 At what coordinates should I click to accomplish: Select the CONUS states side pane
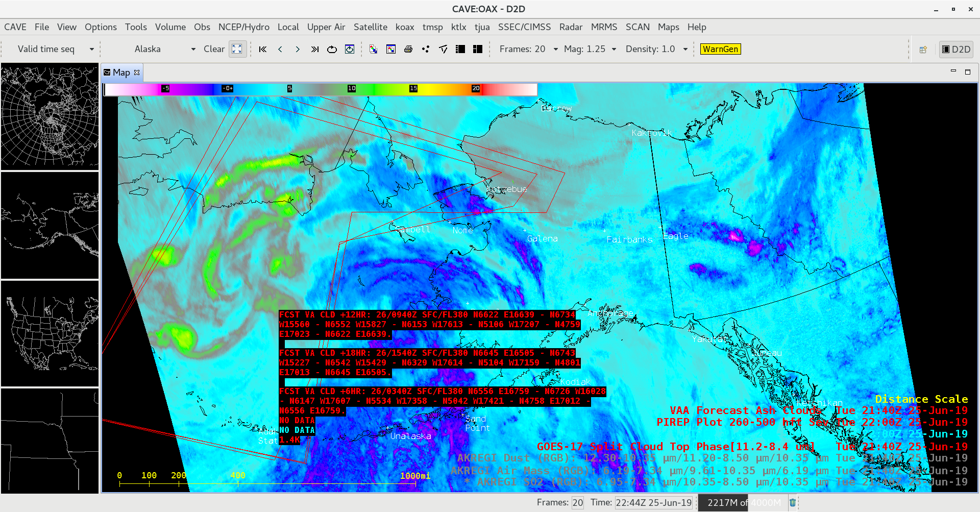pos(50,333)
